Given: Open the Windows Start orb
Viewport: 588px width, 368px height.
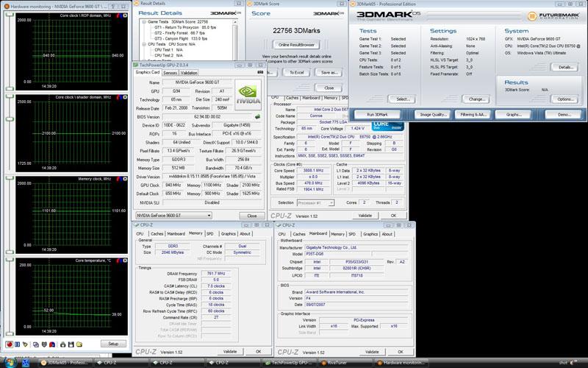Looking at the screenshot, I should click(x=10, y=363).
